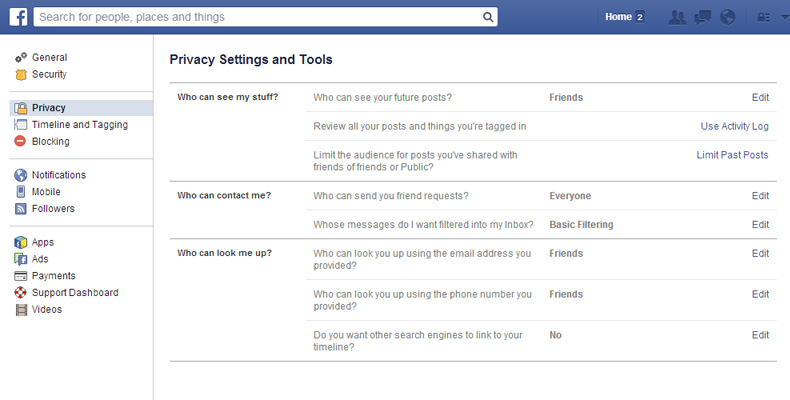Expand the account dropdown arrow in top bar

[x=784, y=17]
